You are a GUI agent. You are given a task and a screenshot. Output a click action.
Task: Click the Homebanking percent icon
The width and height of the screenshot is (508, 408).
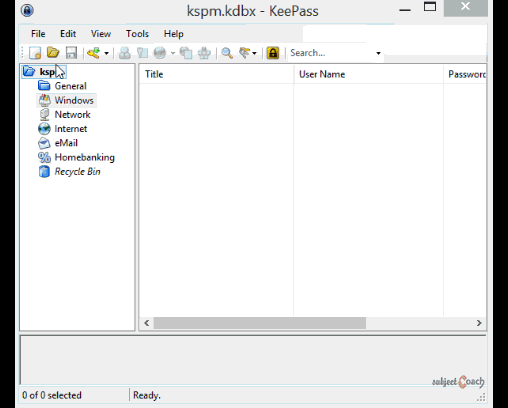pyautogui.click(x=44, y=157)
